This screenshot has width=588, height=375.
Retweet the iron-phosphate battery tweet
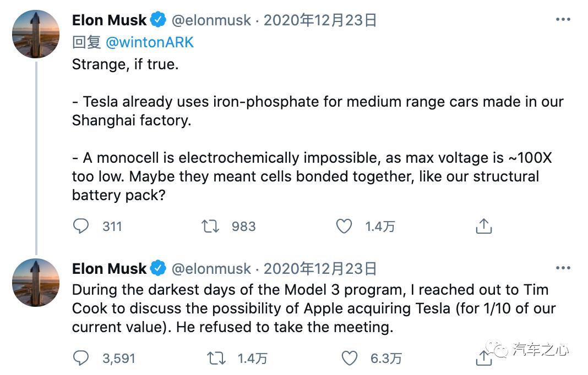coord(210,226)
